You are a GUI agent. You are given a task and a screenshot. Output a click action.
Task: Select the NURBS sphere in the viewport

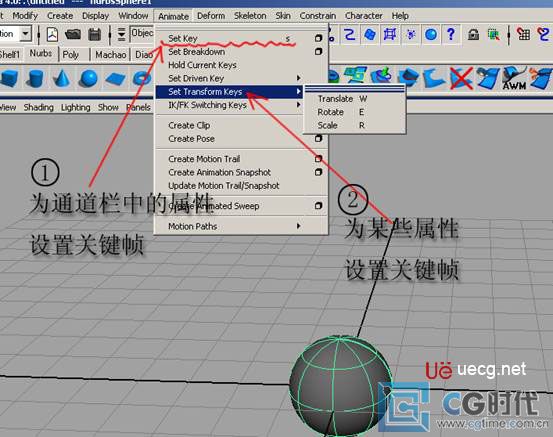[340, 385]
